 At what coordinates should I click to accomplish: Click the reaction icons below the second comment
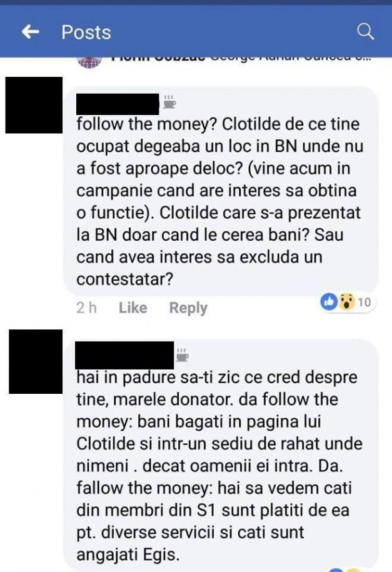(x=345, y=569)
